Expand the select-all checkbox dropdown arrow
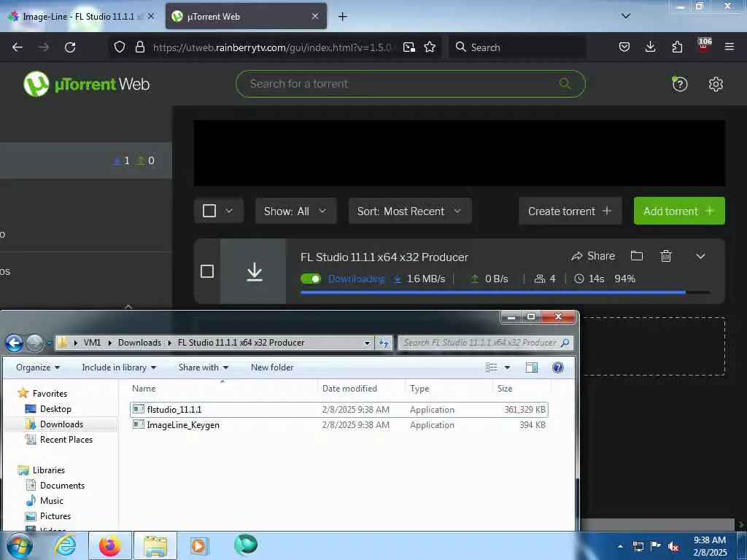 point(229,211)
